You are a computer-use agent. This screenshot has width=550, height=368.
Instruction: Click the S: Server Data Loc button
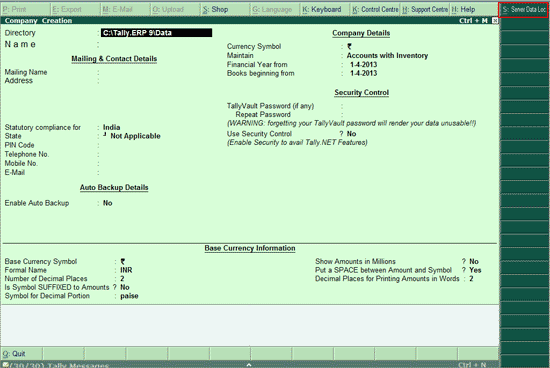tap(524, 9)
